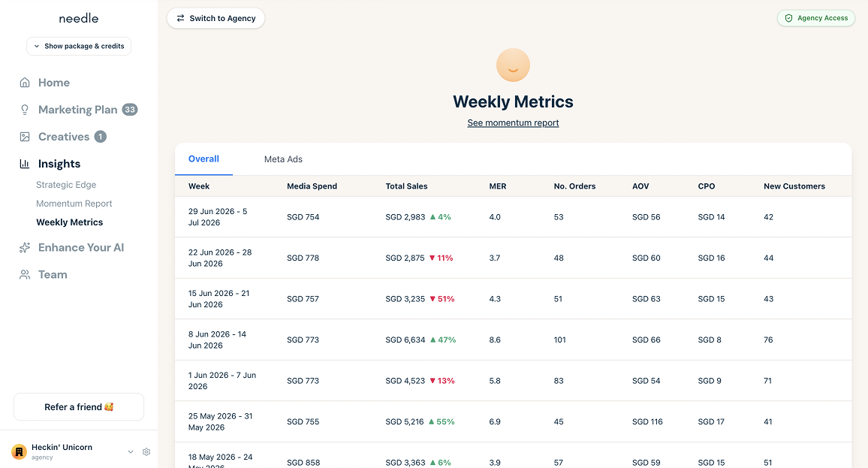Screen dimensions: 868x468
Task: Click the Heckin' Unicorn agency name
Action: 62,448
